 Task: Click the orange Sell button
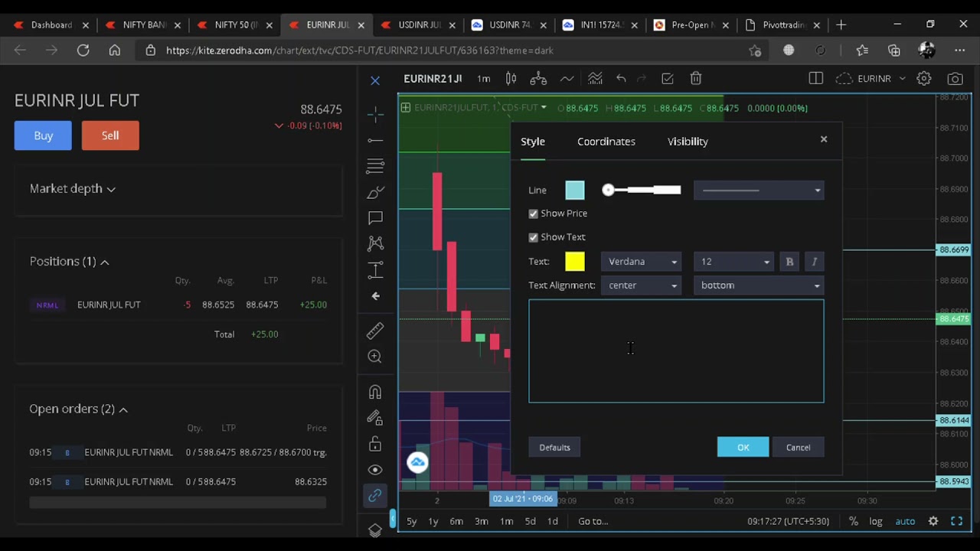pos(110,135)
